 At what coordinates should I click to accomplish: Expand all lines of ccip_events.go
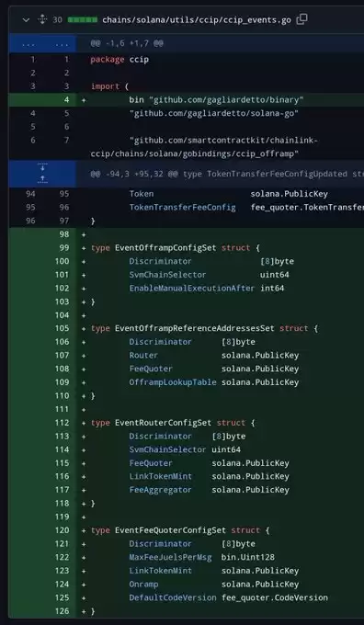point(42,19)
